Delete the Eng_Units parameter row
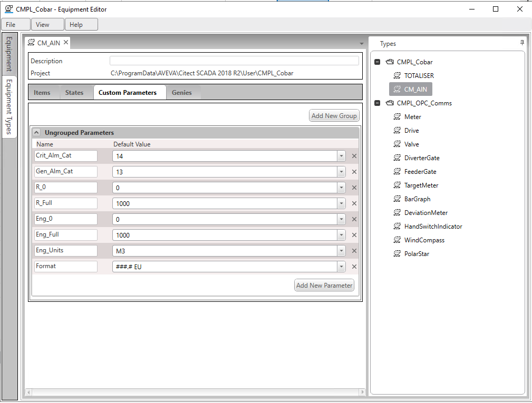532x403 pixels. [354, 251]
